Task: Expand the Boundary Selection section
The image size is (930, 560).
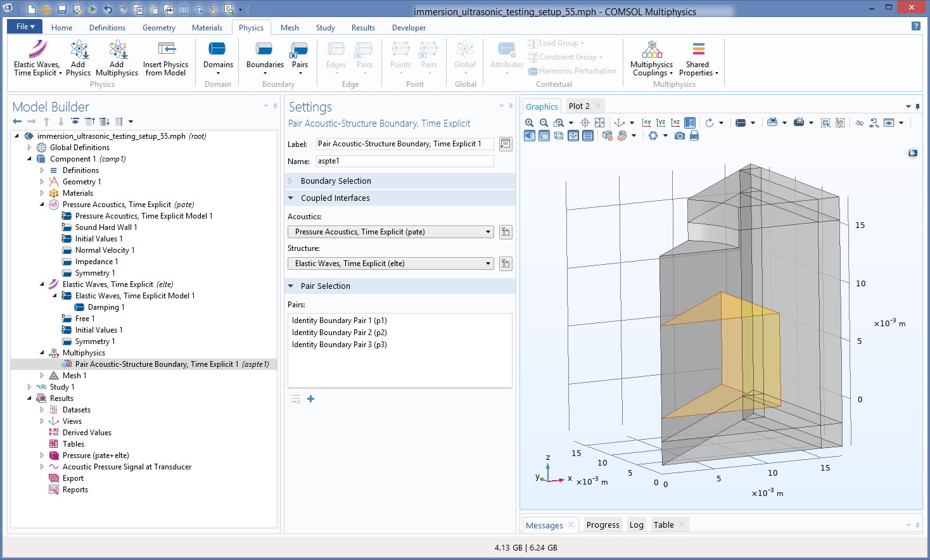Action: click(336, 181)
